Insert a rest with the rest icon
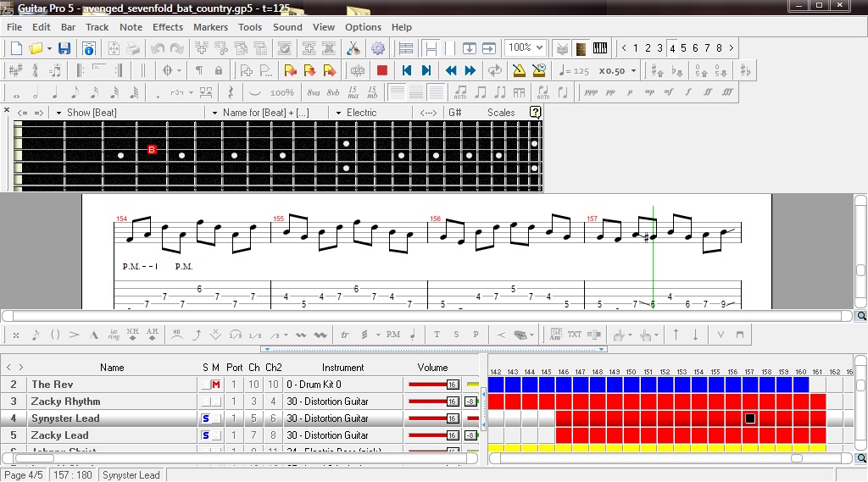 (231, 92)
